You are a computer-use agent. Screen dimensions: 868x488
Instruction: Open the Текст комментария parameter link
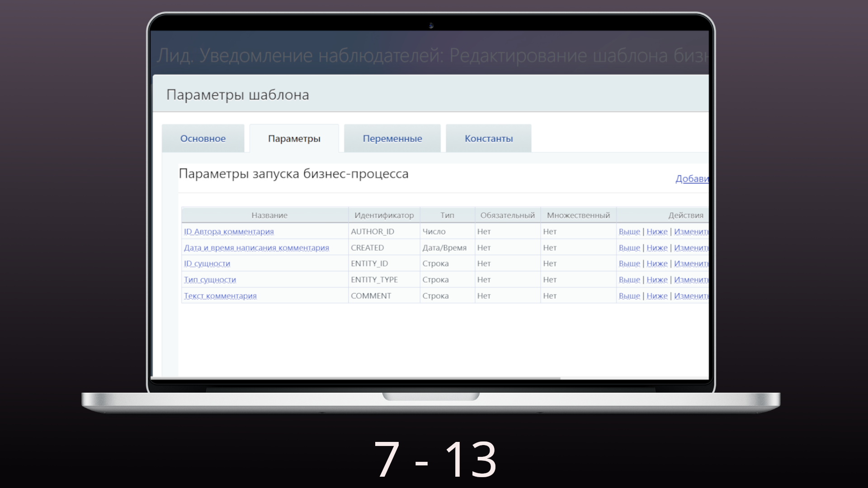click(x=220, y=296)
